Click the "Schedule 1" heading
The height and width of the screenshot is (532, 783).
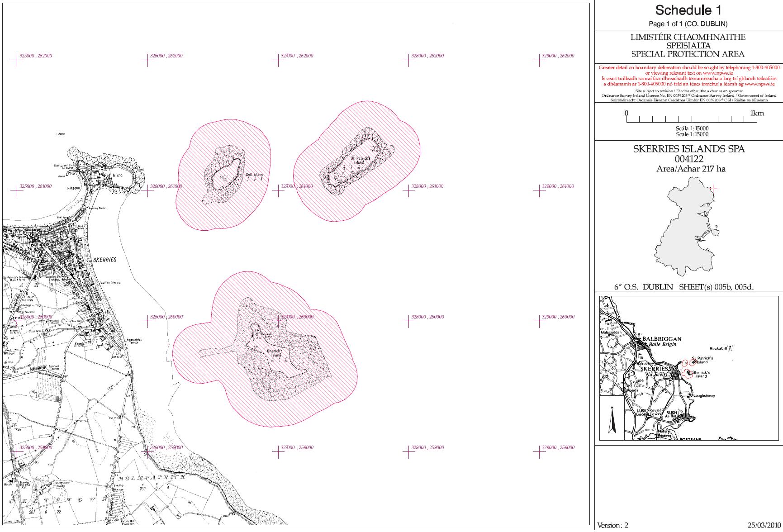688,10
